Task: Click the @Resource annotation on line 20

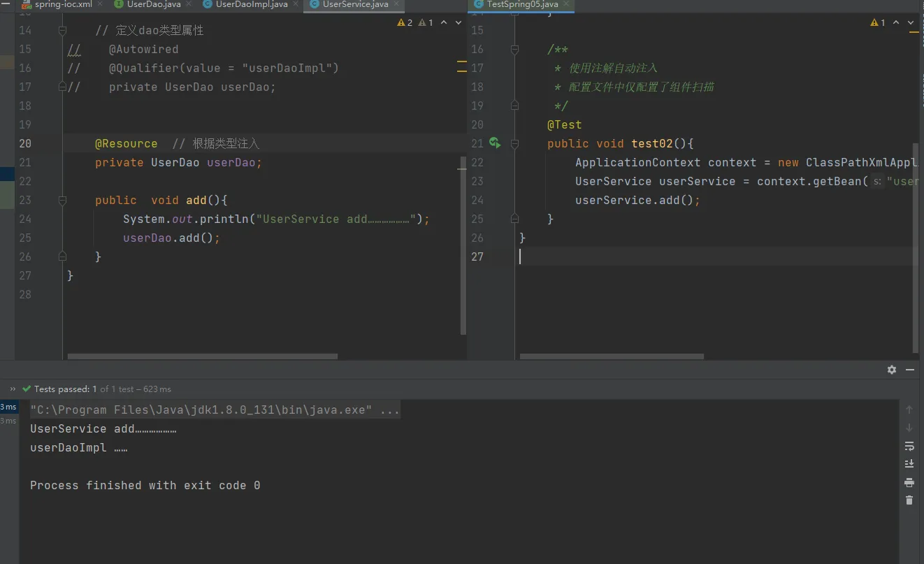Action: 127,143
